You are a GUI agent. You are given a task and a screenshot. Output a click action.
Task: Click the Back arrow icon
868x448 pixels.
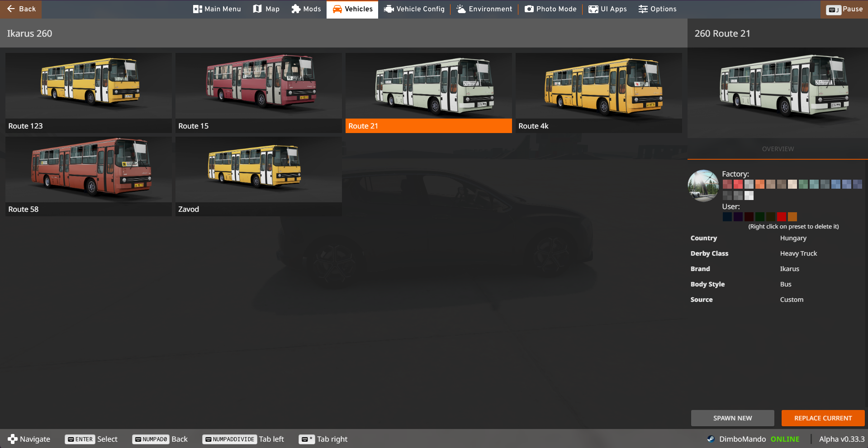coord(11,9)
